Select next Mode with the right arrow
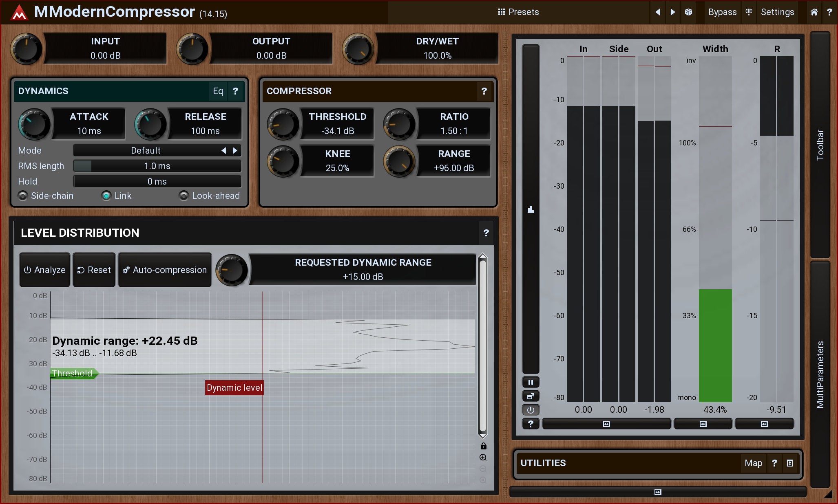 pyautogui.click(x=235, y=150)
